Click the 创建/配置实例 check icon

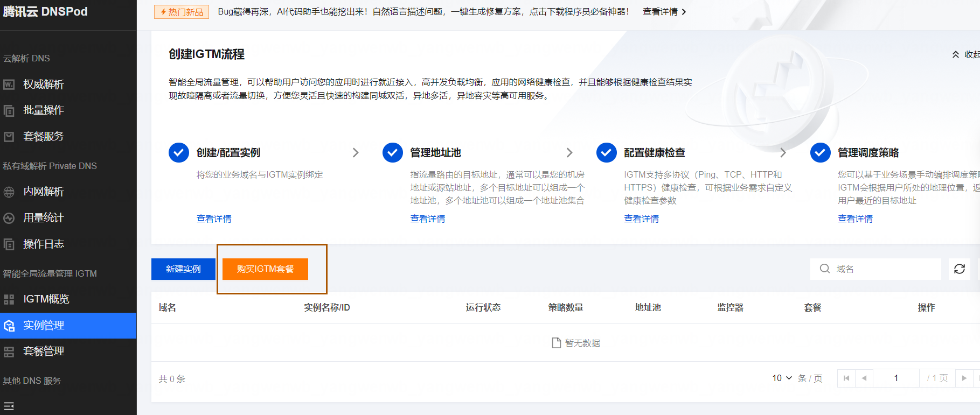(x=179, y=153)
